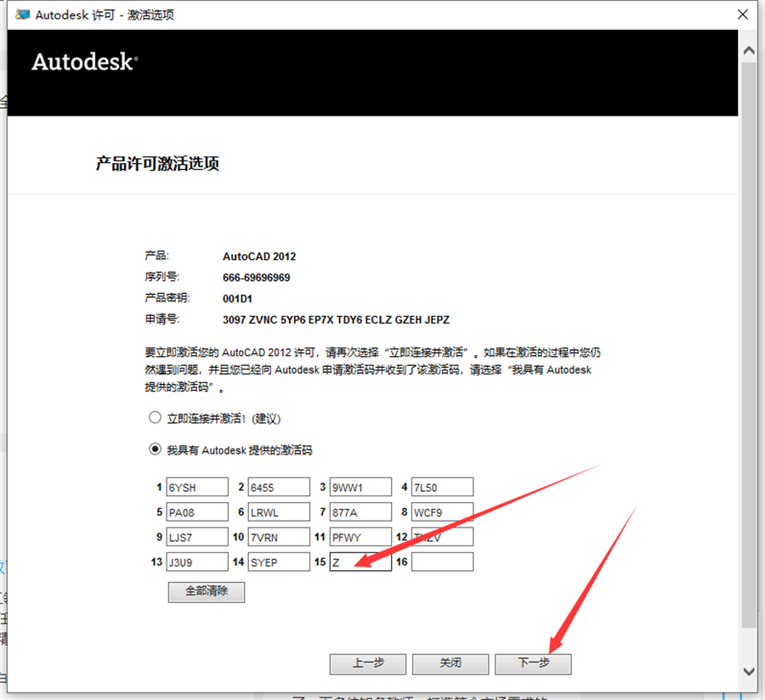Click activation code field 8 with WCF9
Viewport: 765px width, 700px height.
coord(442,512)
